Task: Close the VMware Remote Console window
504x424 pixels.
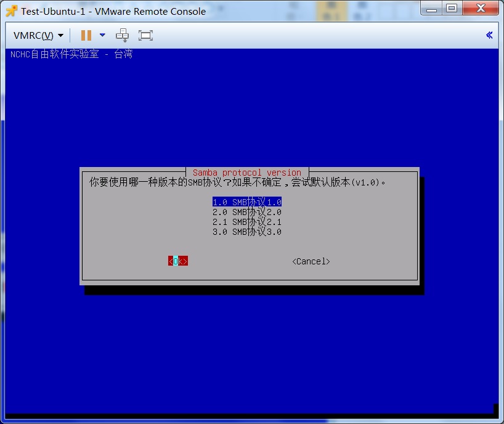Action: (x=480, y=8)
